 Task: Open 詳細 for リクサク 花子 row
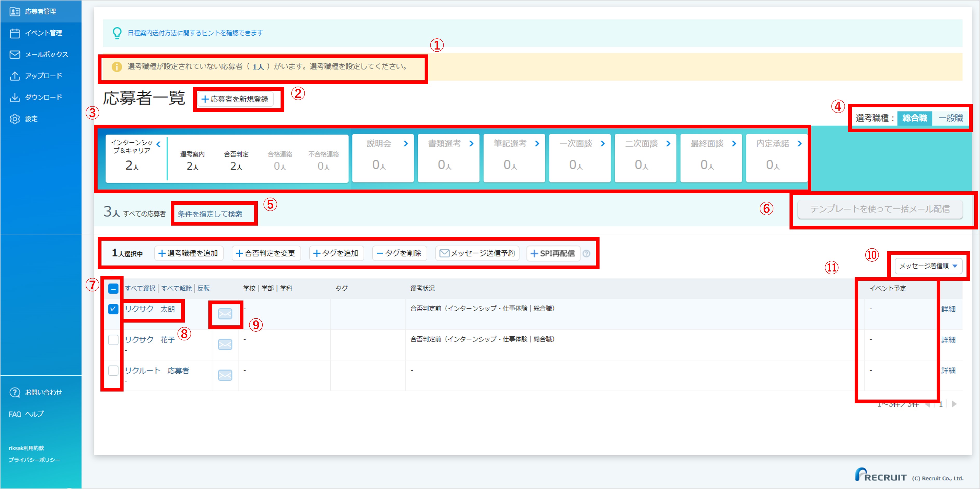point(948,340)
